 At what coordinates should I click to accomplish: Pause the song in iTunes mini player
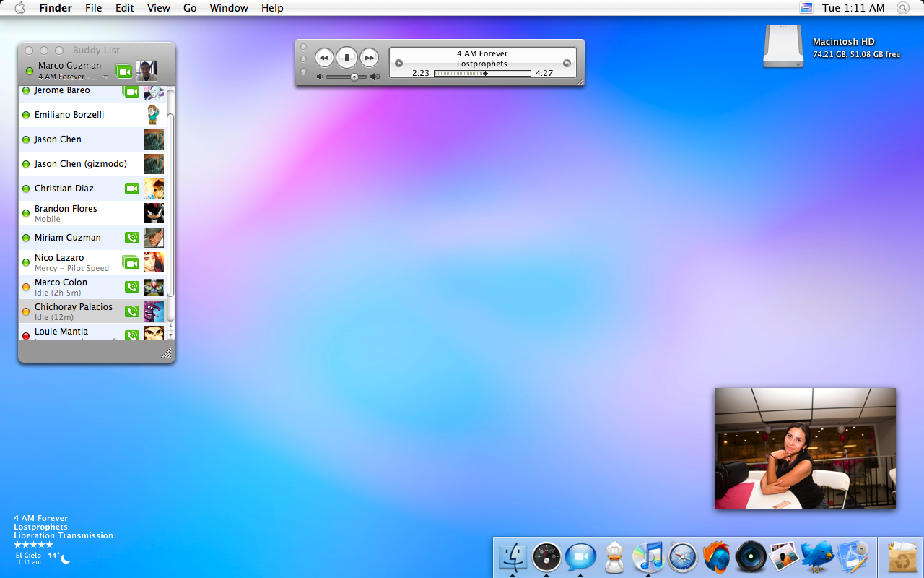click(x=346, y=57)
